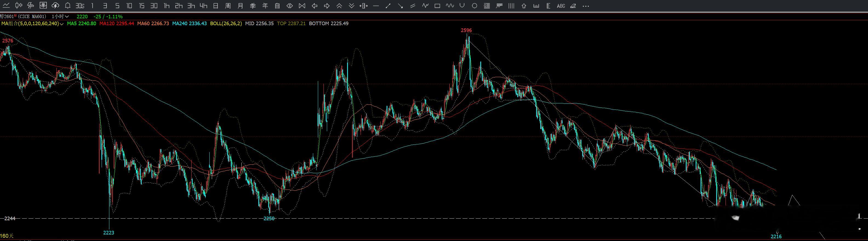Image resolution: width=868 pixels, height=241 pixels.
Task: Switch to 4h chart period
Action: (203, 6)
